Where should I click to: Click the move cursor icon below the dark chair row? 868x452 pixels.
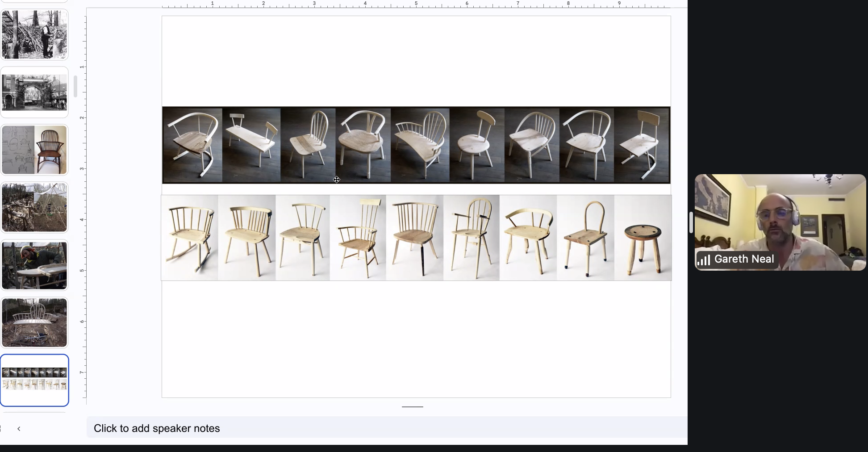click(337, 180)
